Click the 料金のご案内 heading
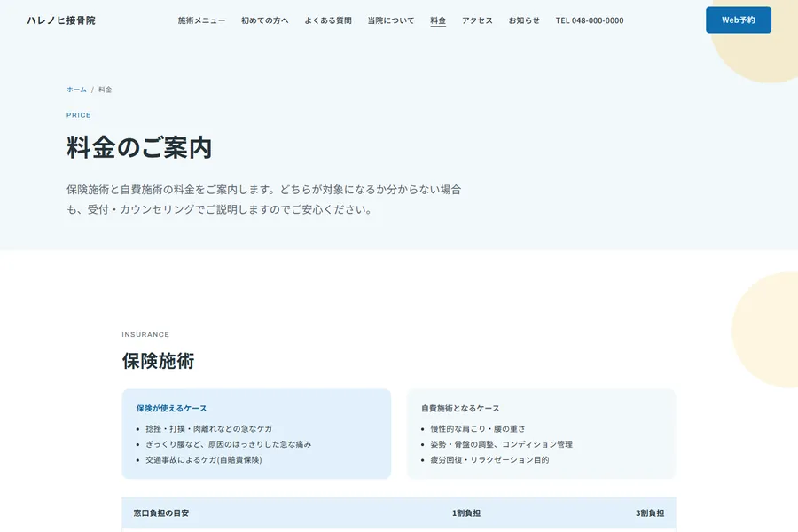Screen dimensions: 798x532 pos(139,148)
